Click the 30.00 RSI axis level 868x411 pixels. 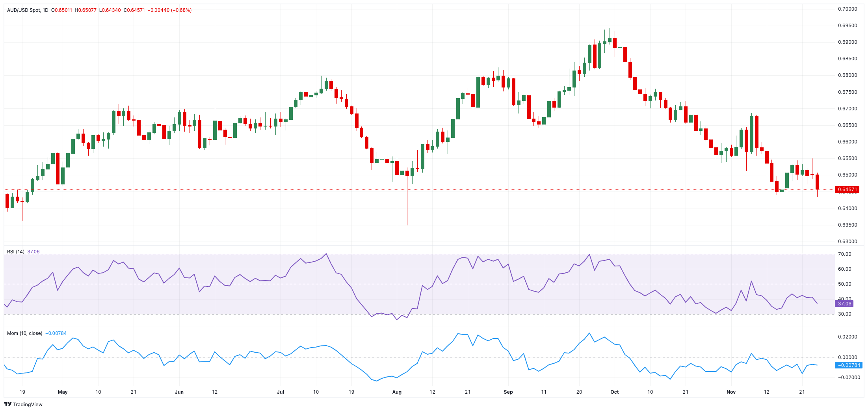pyautogui.click(x=844, y=314)
